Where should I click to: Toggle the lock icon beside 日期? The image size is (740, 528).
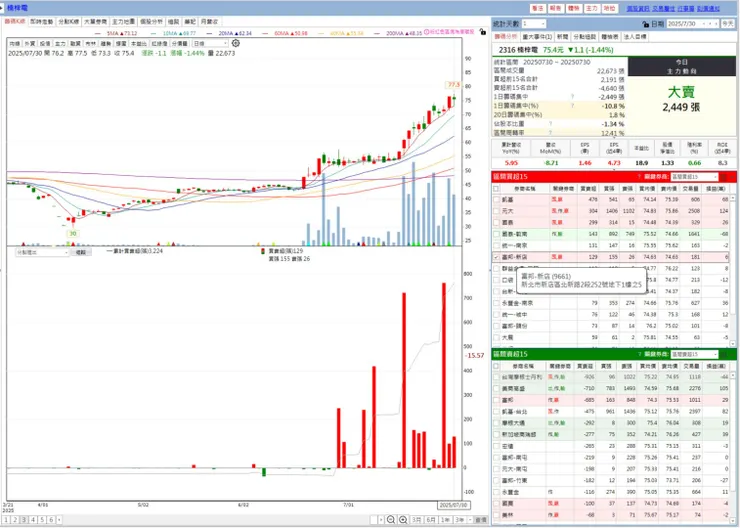(x=646, y=24)
